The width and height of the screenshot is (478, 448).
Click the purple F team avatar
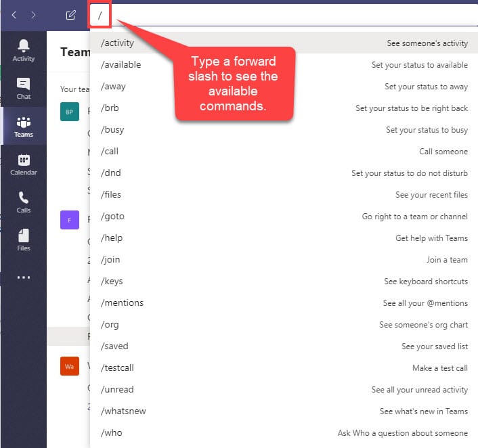point(70,220)
